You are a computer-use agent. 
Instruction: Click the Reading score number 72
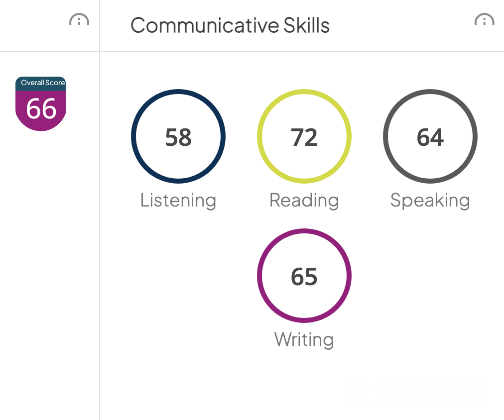click(x=304, y=137)
